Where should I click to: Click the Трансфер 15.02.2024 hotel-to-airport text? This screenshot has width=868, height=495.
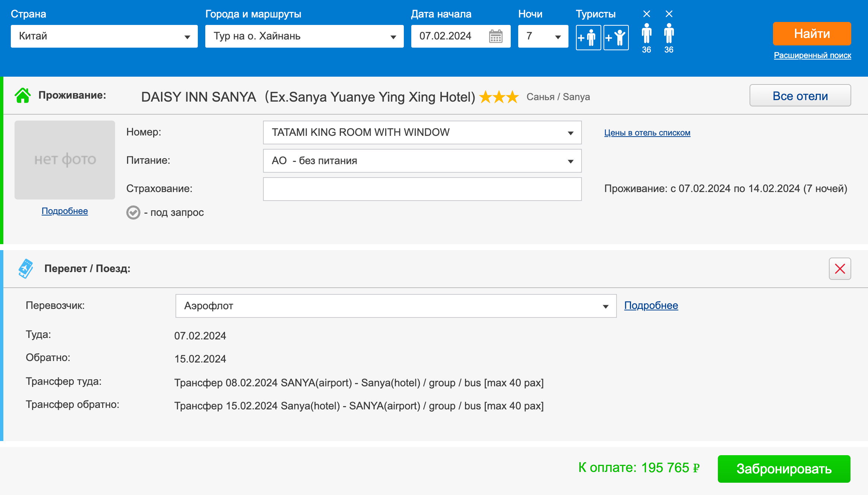click(x=359, y=406)
